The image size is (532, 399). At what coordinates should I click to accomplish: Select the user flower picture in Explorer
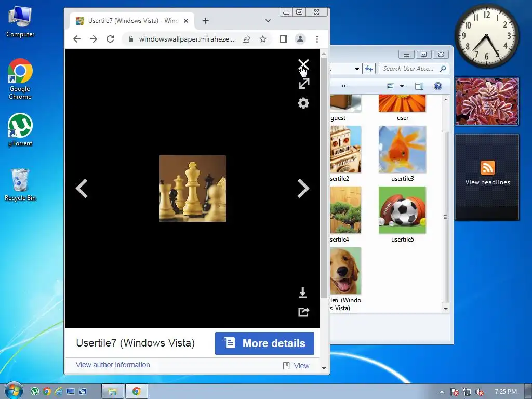point(402,103)
